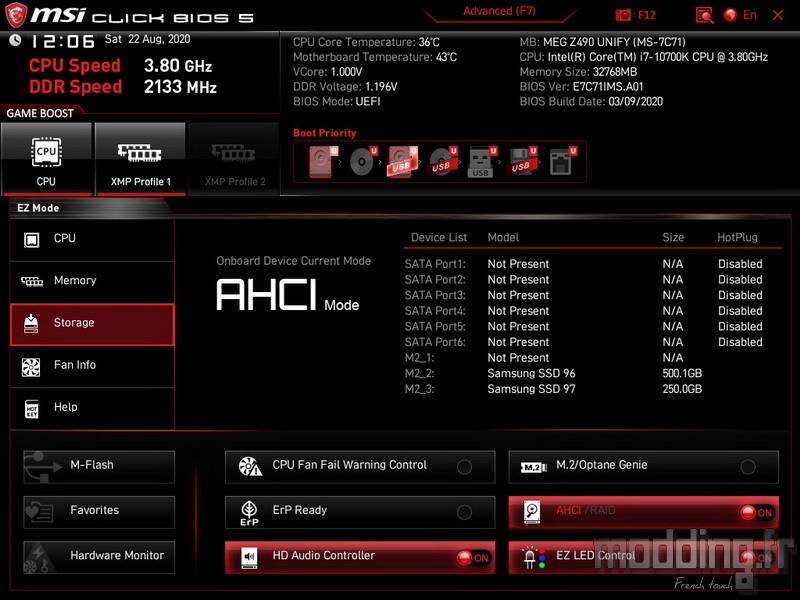Screen dimensions: 800x600
Task: Open the Help section
Action: [x=92, y=408]
